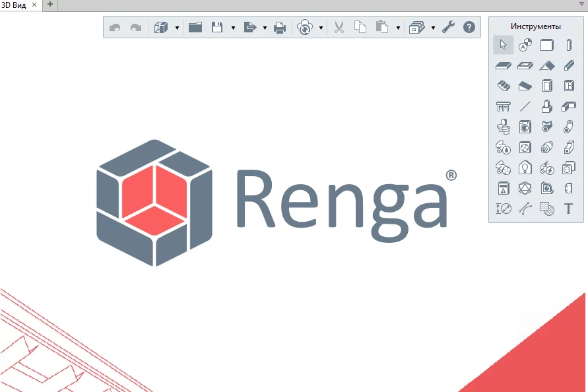Select the Plumbing fixture toilet tool
Screen dimensions: 588x392
click(504, 127)
